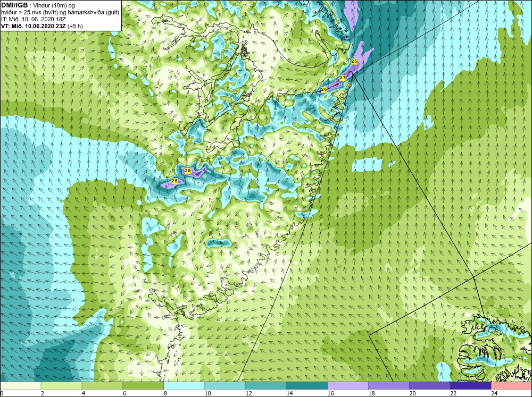Click the legend scale value 0
Image resolution: width=532 pixels, height=397 pixels.
pos(2,393)
